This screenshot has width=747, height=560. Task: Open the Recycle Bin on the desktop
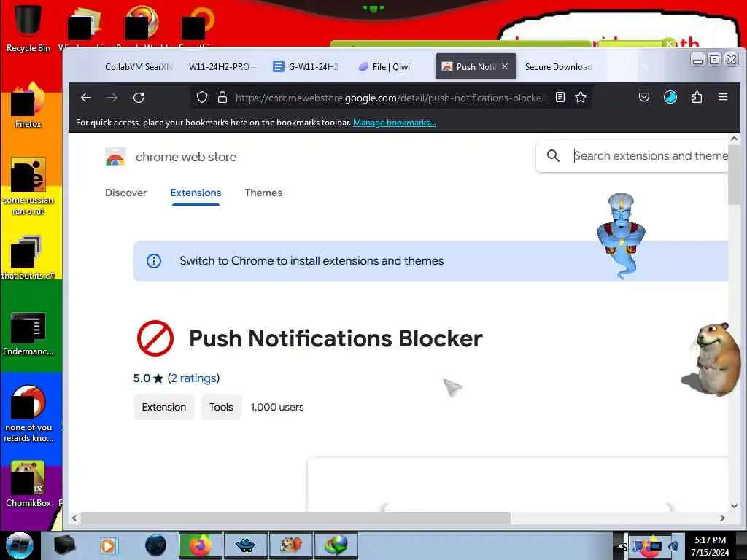28,28
